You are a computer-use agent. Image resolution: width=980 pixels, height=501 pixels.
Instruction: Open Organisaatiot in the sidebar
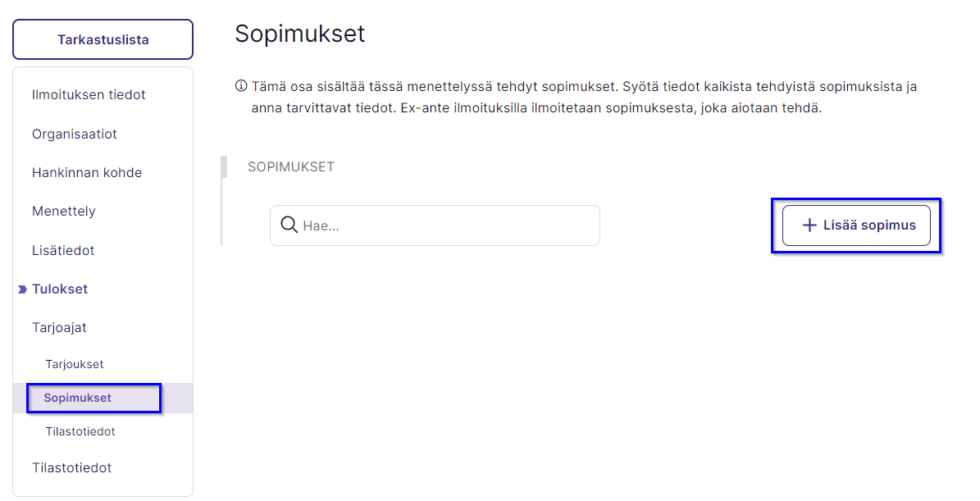coord(75,134)
